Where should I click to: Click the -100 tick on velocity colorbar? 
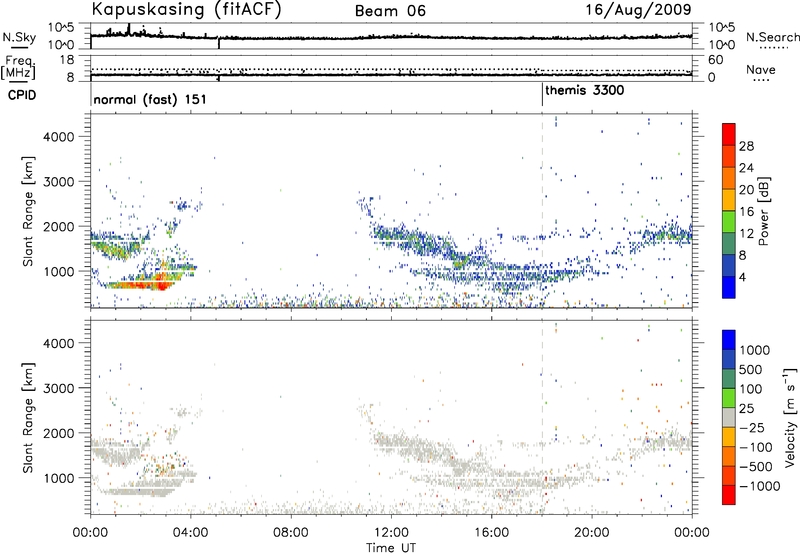(756, 447)
